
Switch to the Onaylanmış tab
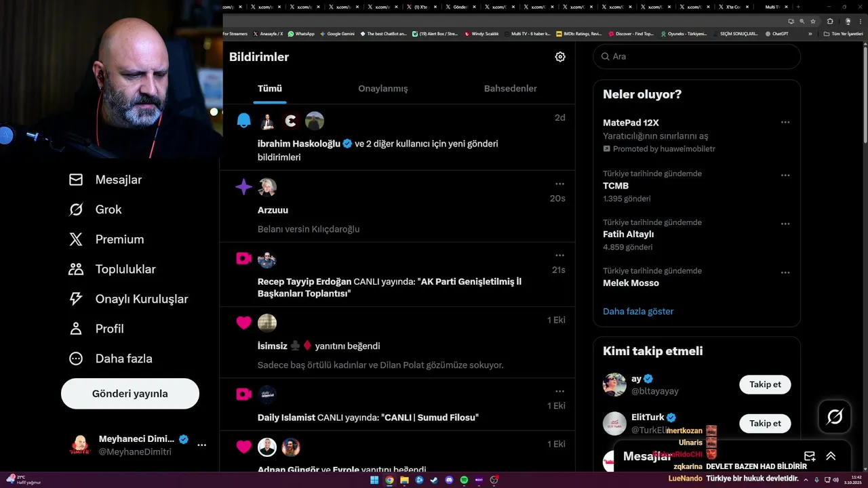(x=383, y=89)
